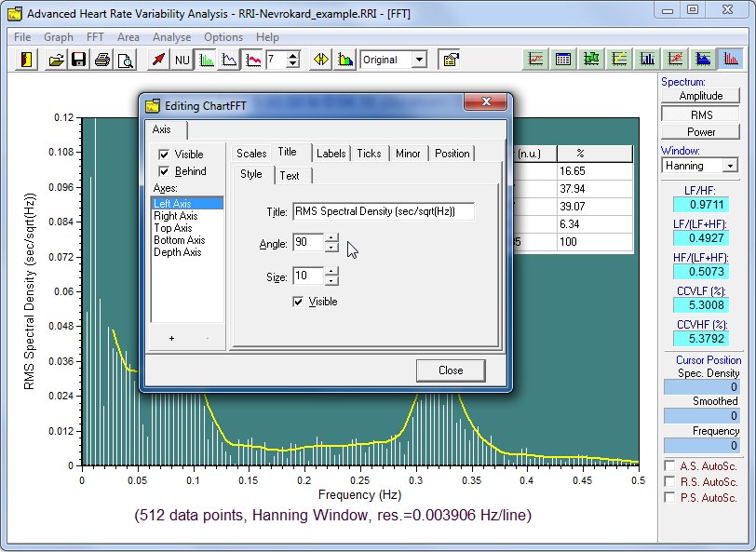
Task: Click the open file folder icon
Action: tap(57, 60)
